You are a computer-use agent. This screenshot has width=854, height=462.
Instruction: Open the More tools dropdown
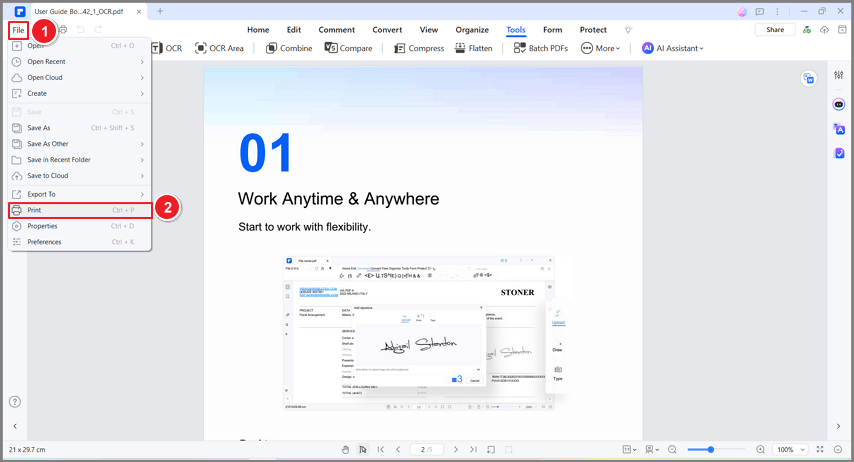(600, 48)
